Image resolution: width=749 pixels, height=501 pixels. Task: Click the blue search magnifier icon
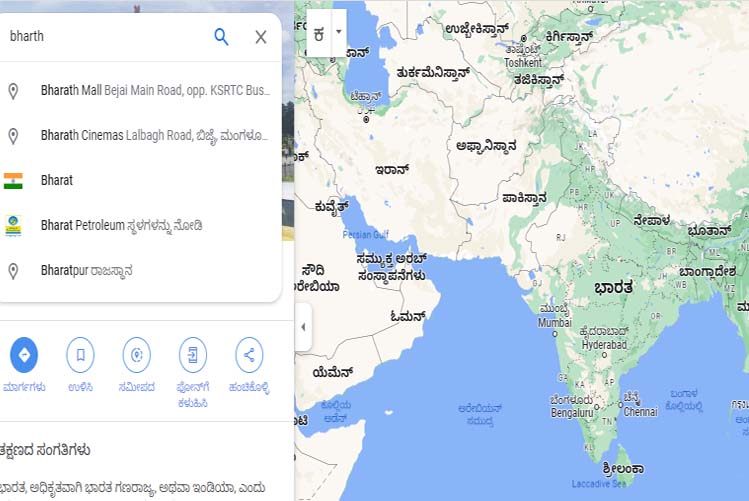point(221,37)
